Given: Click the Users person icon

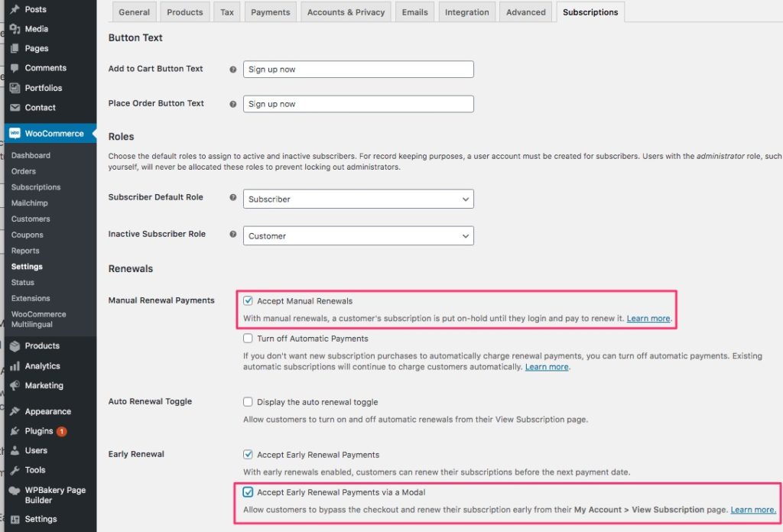Looking at the screenshot, I should tap(15, 450).
